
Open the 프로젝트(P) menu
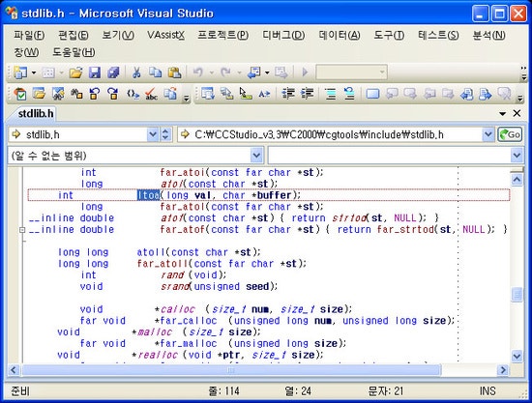(223, 35)
